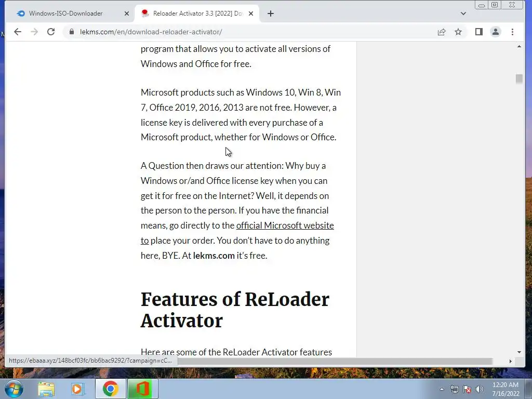Show hidden system tray icons
The width and height of the screenshot is (532, 399).
[442, 389]
